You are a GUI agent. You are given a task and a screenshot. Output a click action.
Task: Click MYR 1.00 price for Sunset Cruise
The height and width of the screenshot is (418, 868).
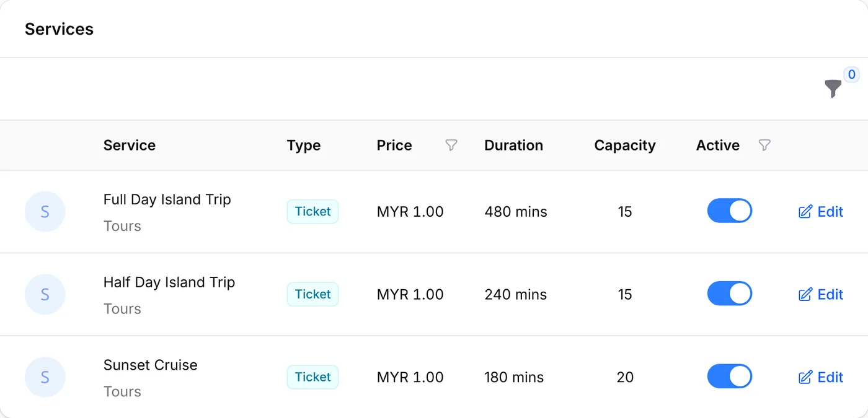point(410,377)
